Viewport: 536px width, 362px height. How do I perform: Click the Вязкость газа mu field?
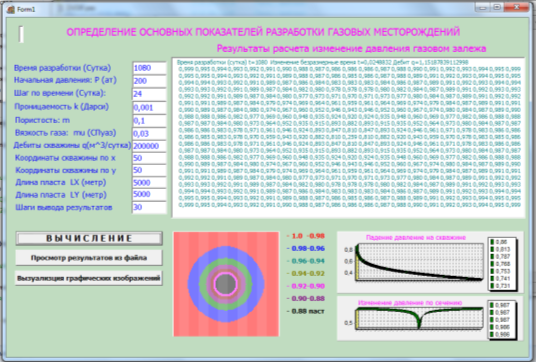point(149,133)
